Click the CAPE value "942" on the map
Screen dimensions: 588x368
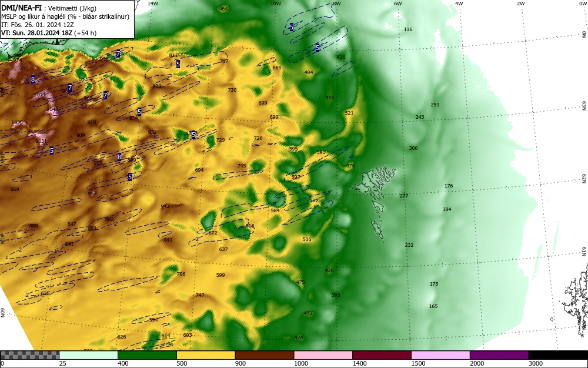pos(165,206)
